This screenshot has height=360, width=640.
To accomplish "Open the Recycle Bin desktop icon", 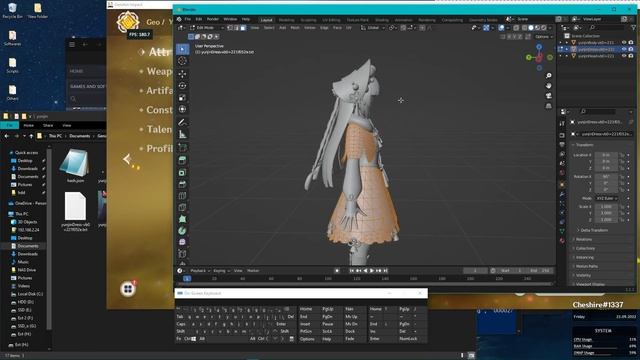I will [12, 11].
